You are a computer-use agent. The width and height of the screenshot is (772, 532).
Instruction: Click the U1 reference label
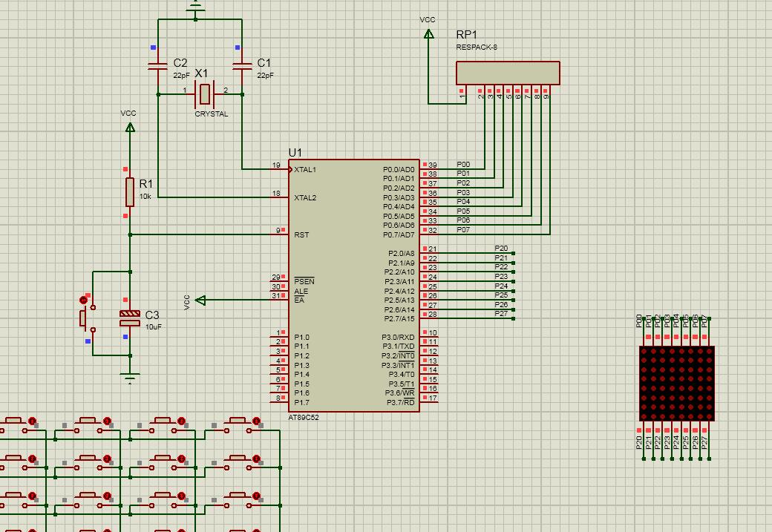(x=295, y=153)
